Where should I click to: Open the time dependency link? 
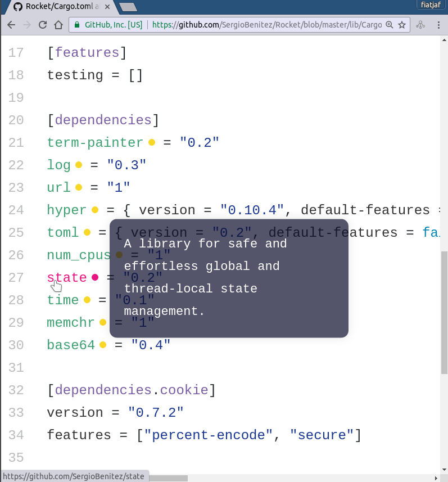(x=63, y=300)
